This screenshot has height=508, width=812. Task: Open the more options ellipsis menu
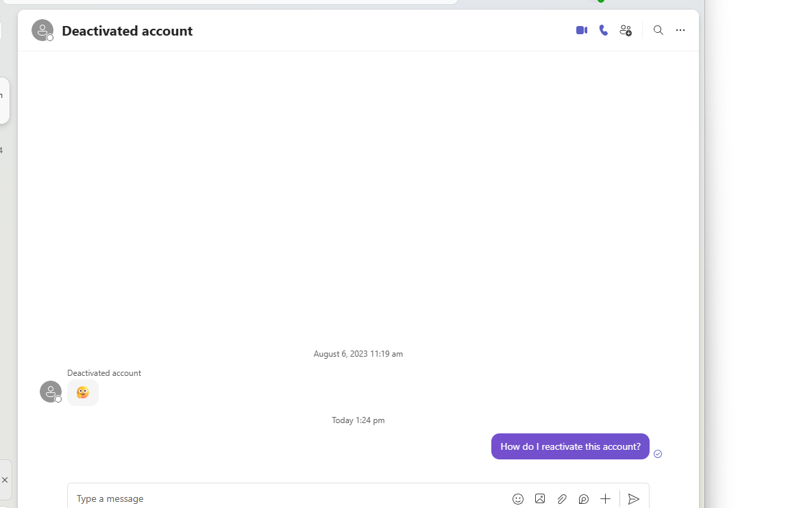point(680,31)
